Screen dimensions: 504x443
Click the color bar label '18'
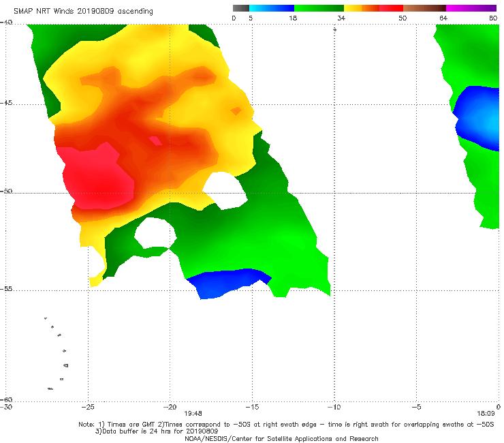(x=293, y=18)
